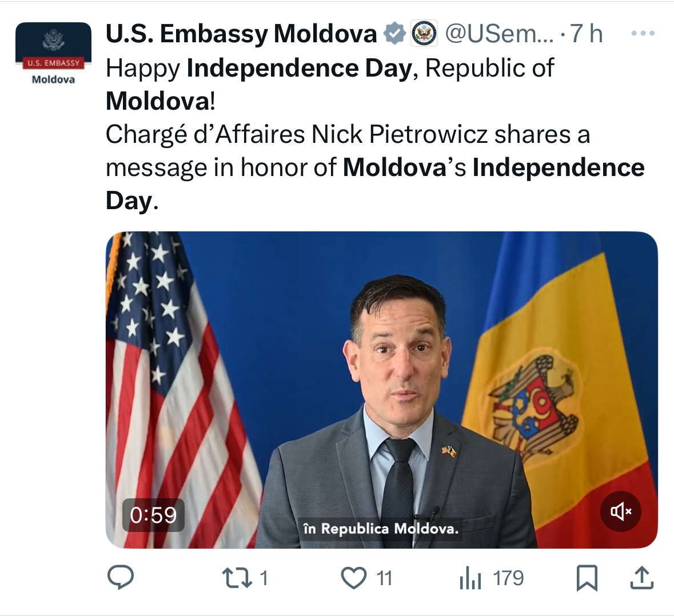Image resolution: width=674 pixels, height=616 pixels.
Task: Click the State Department seal affiliation badge
Action: click(x=424, y=33)
